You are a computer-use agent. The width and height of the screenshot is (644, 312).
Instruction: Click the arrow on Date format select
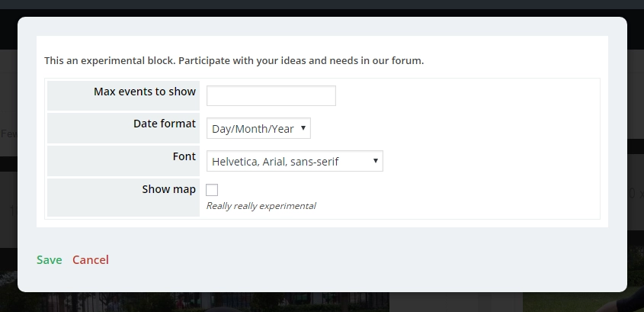click(x=303, y=128)
